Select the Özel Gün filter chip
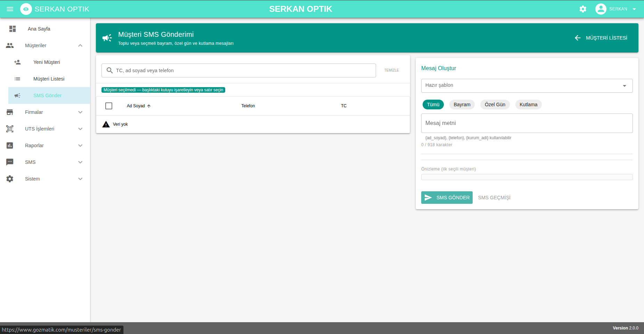The image size is (644, 334). coord(495,105)
